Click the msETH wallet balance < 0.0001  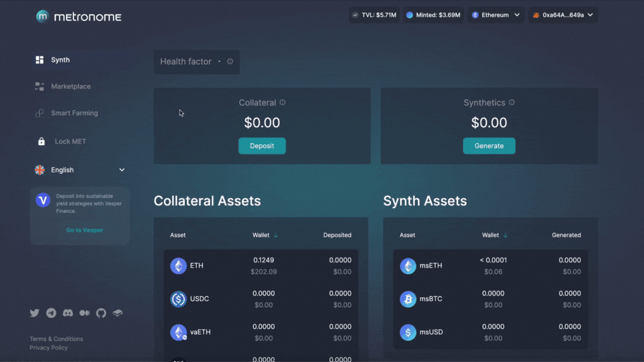pos(493,260)
